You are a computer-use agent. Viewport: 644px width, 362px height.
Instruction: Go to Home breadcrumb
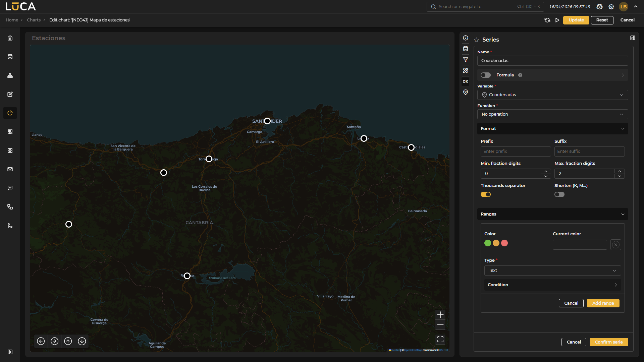tap(12, 20)
